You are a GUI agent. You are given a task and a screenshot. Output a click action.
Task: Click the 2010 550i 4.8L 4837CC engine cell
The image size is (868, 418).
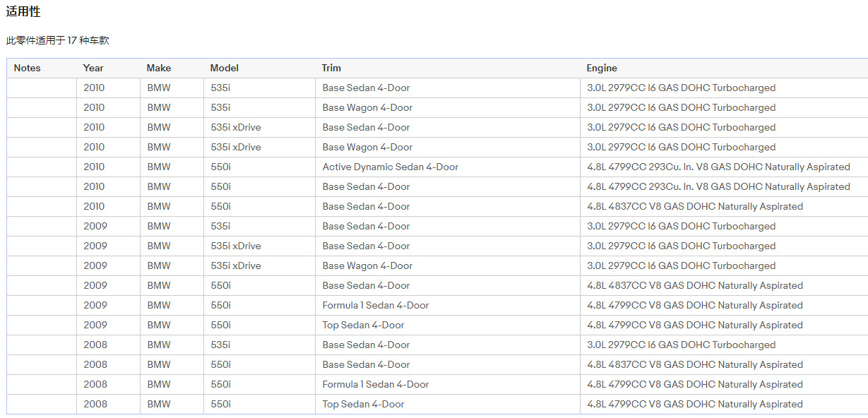695,207
